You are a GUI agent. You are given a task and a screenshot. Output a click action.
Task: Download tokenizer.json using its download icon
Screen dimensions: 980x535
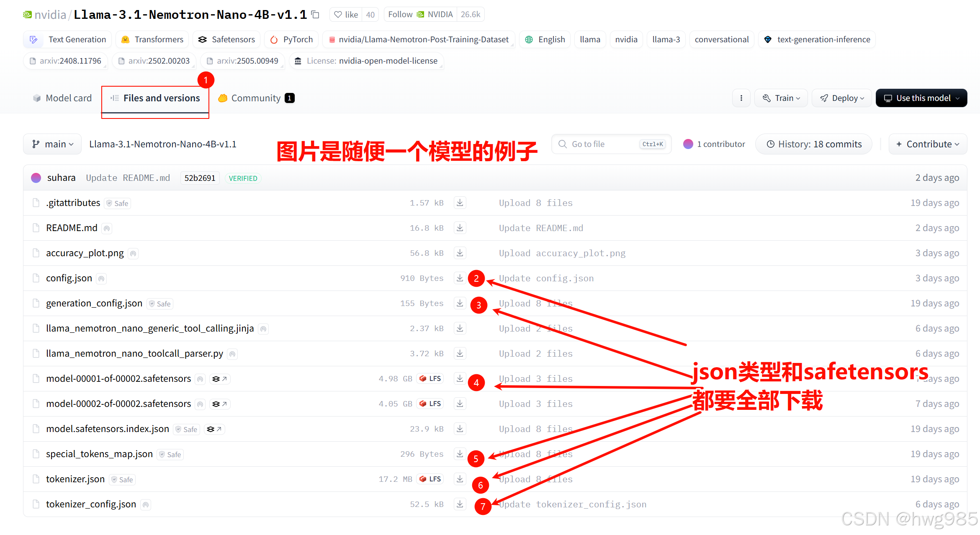(460, 479)
